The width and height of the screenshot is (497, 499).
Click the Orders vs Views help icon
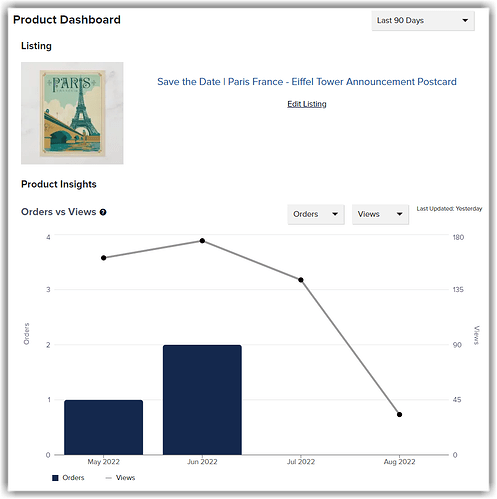tap(103, 212)
